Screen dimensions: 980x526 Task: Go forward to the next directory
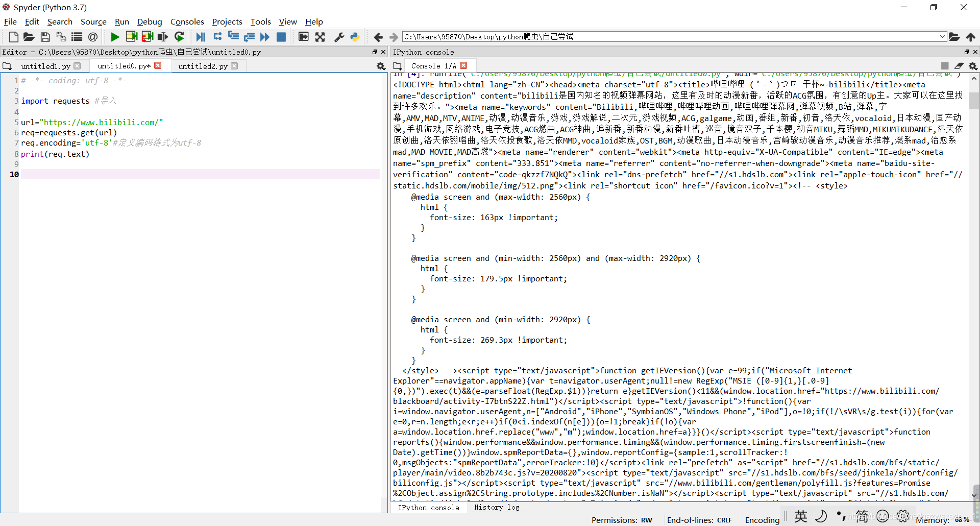pos(394,37)
